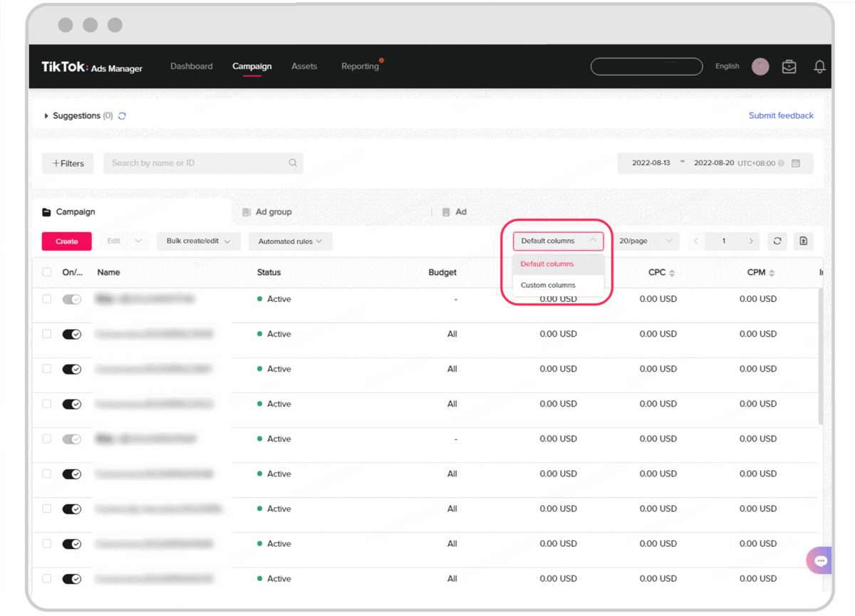Screen dimensions: 855x616
Task: Select Custom columns from dropdown list
Action: pos(548,286)
